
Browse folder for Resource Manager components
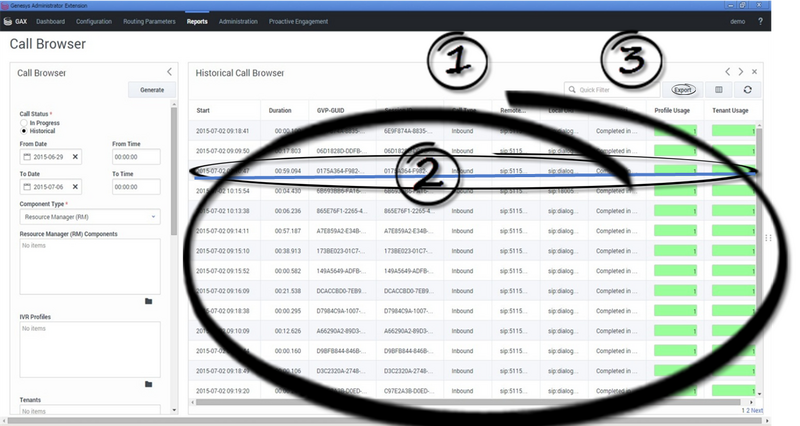coord(148,301)
